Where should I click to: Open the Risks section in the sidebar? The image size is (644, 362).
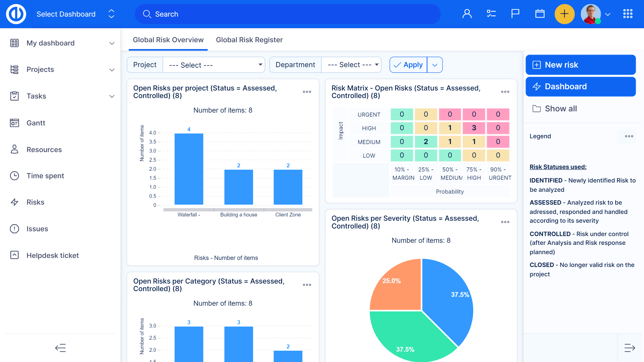[35, 202]
